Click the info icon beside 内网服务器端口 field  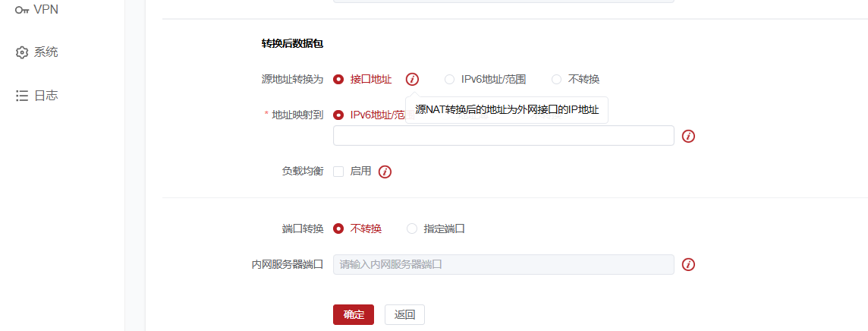688,265
